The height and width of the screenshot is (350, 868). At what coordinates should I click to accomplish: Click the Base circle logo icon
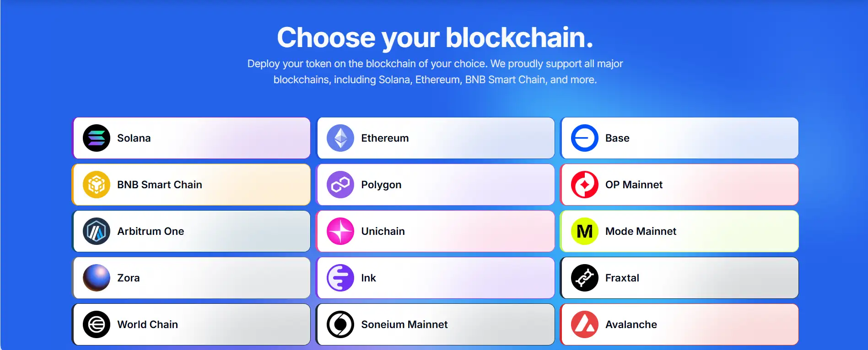coord(584,138)
